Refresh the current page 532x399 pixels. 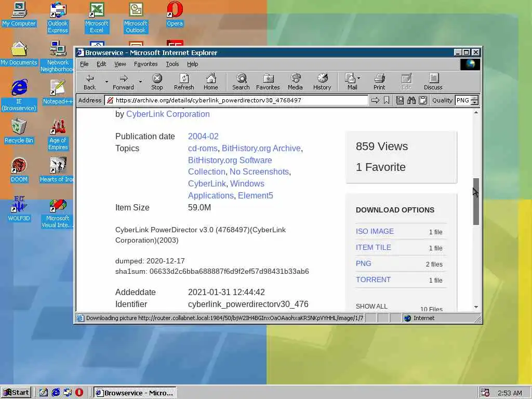tap(184, 82)
